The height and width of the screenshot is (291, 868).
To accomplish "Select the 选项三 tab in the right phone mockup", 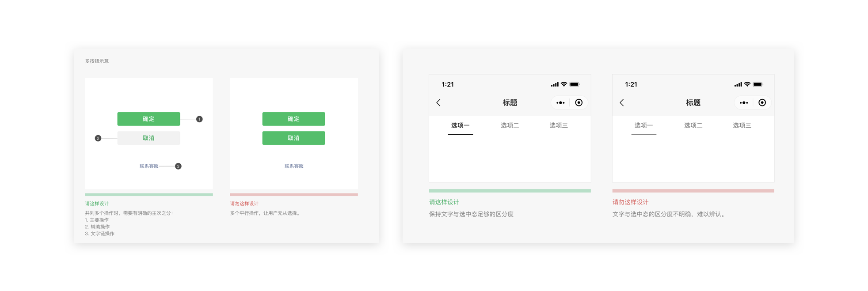I will 742,125.
